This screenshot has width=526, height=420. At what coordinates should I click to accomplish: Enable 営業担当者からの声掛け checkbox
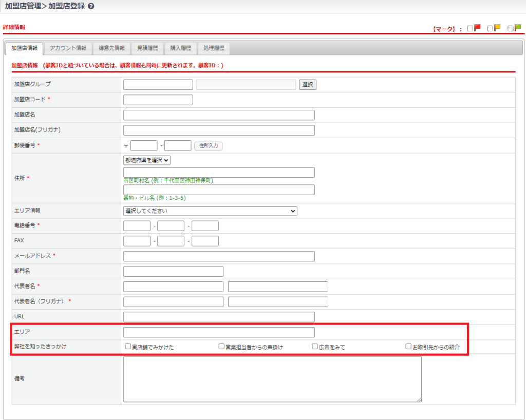(x=221, y=347)
